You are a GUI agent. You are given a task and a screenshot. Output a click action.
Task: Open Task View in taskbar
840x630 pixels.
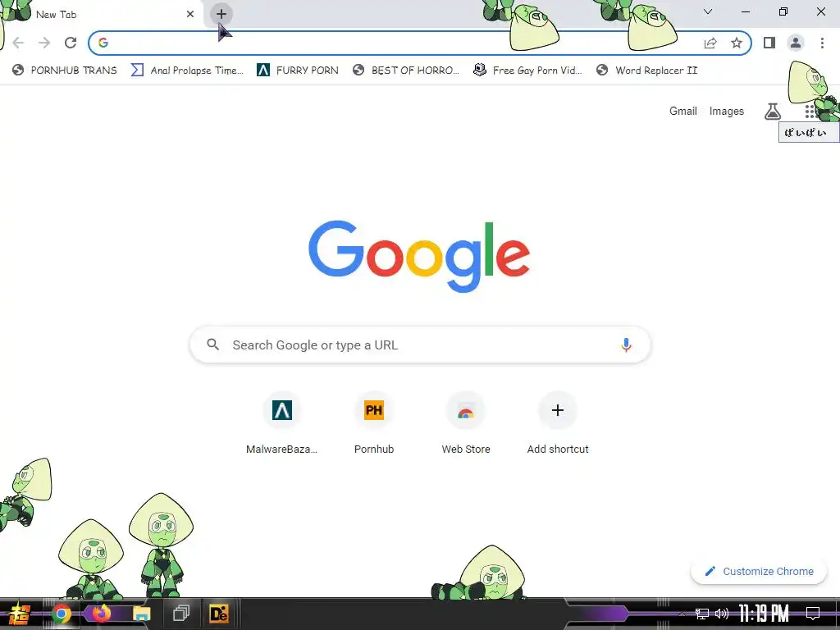pos(181,614)
